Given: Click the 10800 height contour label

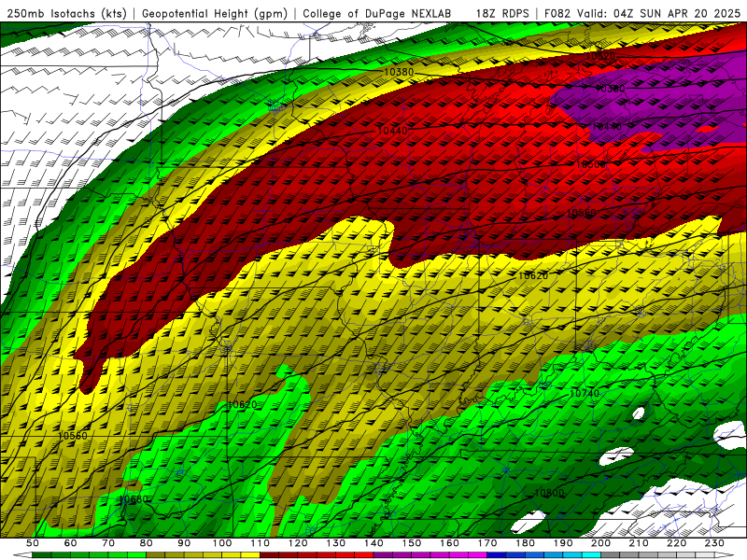Looking at the screenshot, I should [549, 493].
